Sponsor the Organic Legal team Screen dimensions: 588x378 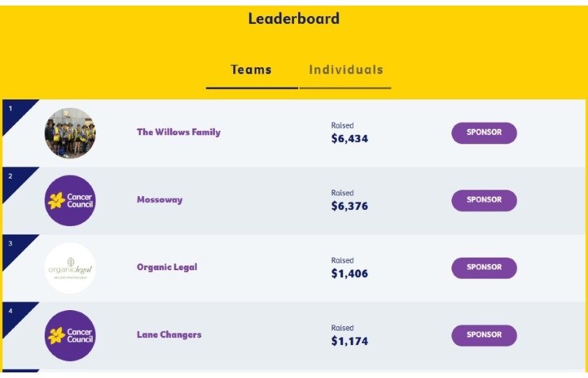484,267
